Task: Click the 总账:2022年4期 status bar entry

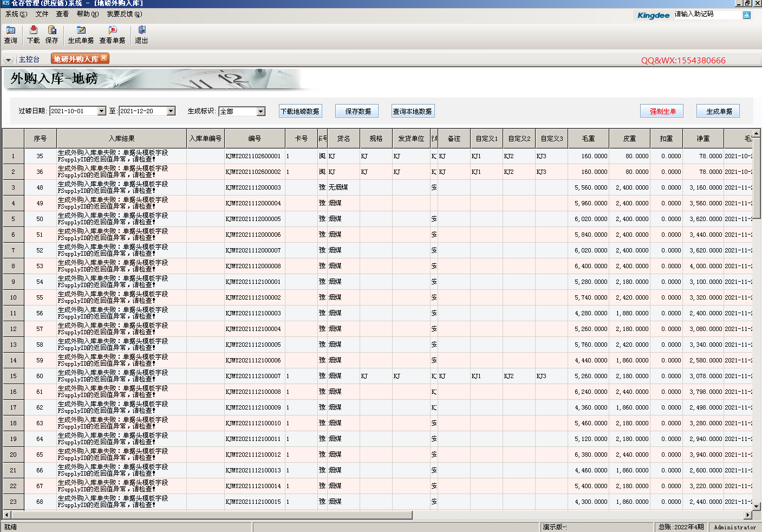Action: [681, 527]
